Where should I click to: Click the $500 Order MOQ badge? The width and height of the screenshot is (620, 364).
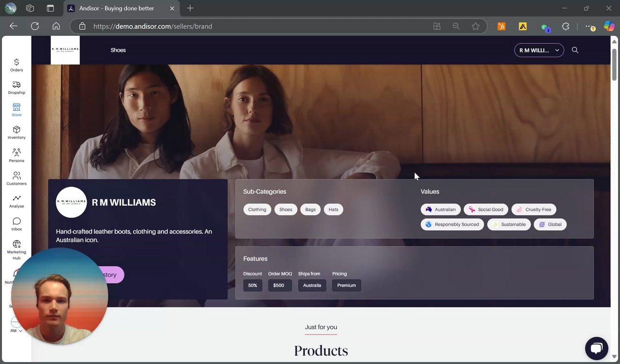coord(280,286)
